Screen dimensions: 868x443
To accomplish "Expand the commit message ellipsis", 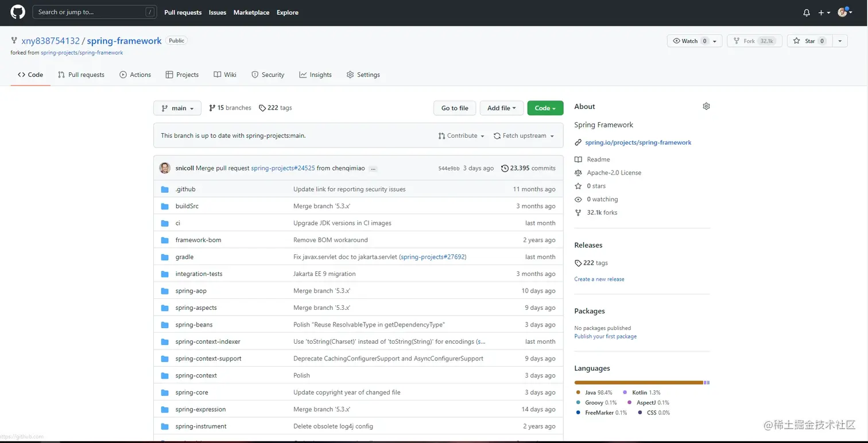I will point(373,169).
